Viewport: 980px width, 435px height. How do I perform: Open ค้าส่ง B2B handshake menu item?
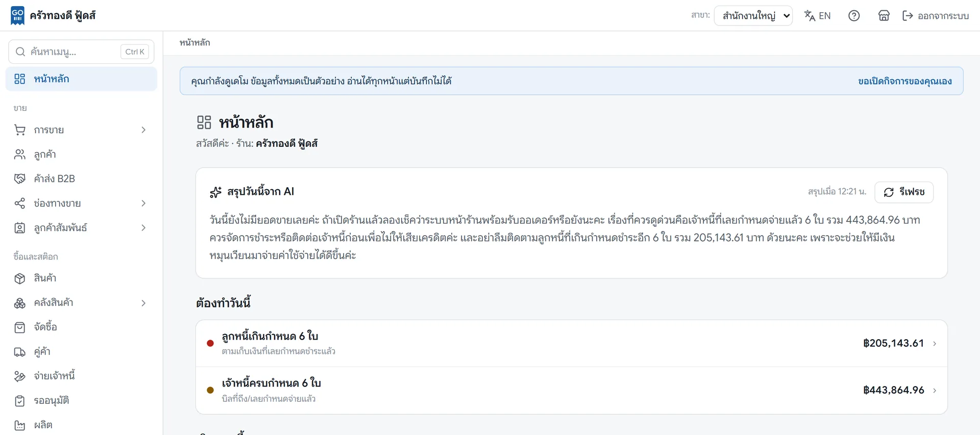(81, 178)
